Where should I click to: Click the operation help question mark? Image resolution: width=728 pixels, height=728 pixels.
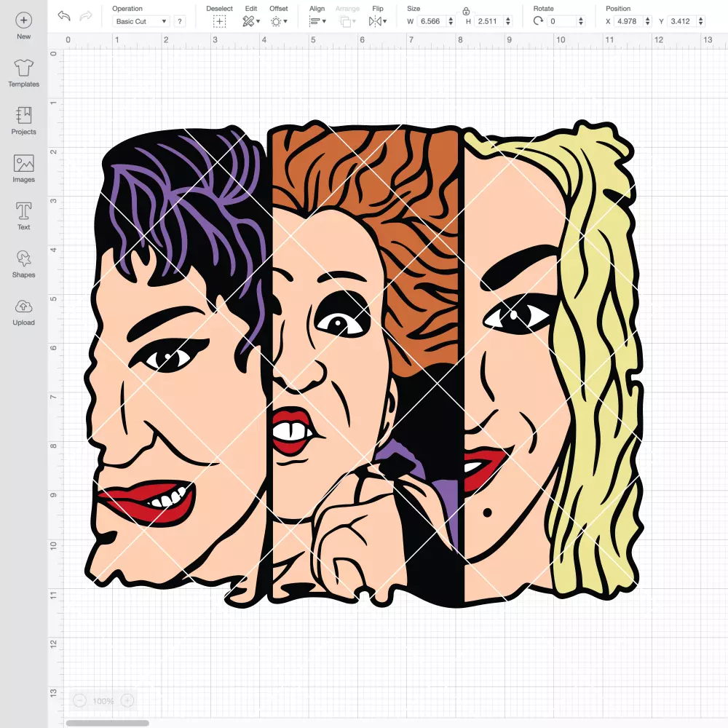click(x=180, y=21)
